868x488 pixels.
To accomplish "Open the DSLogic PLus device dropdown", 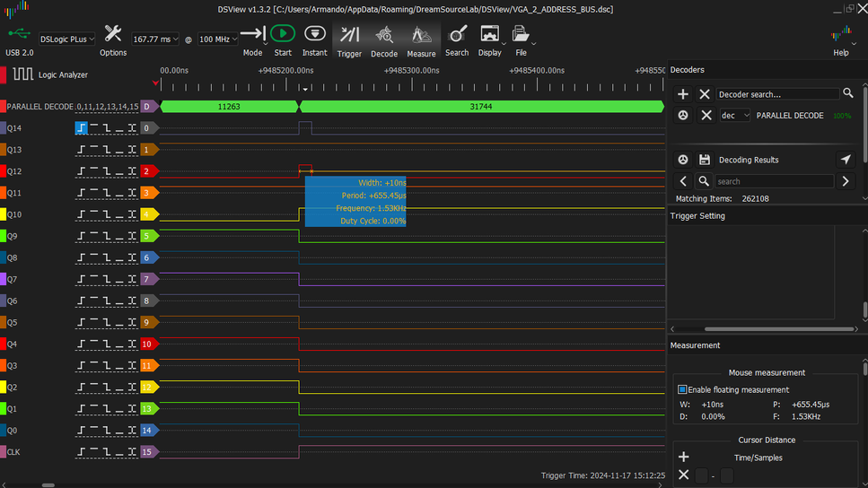I will coord(66,39).
